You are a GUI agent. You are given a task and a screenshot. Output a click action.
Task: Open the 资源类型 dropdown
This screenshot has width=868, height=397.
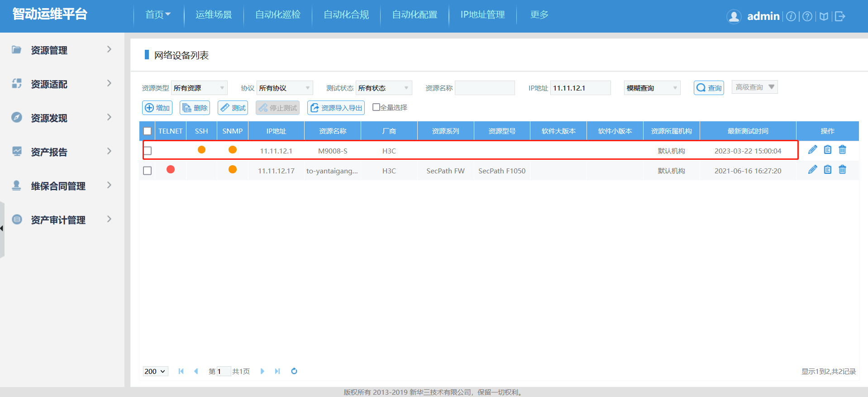[x=199, y=88]
